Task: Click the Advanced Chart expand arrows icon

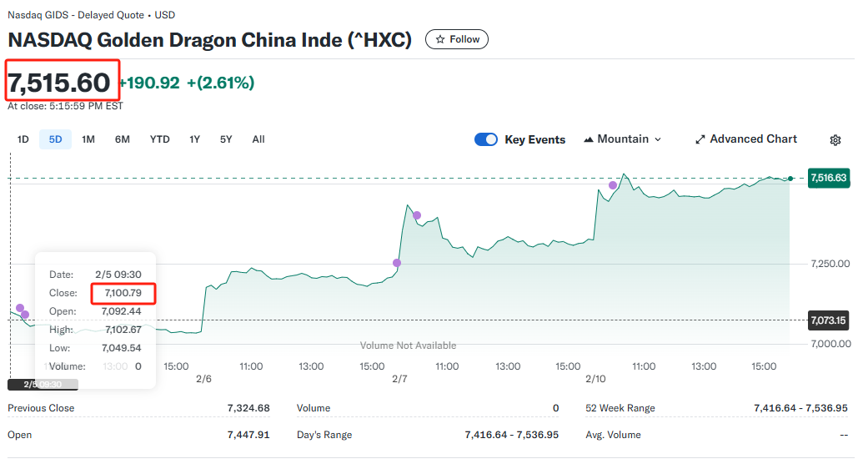Action: 700,139
